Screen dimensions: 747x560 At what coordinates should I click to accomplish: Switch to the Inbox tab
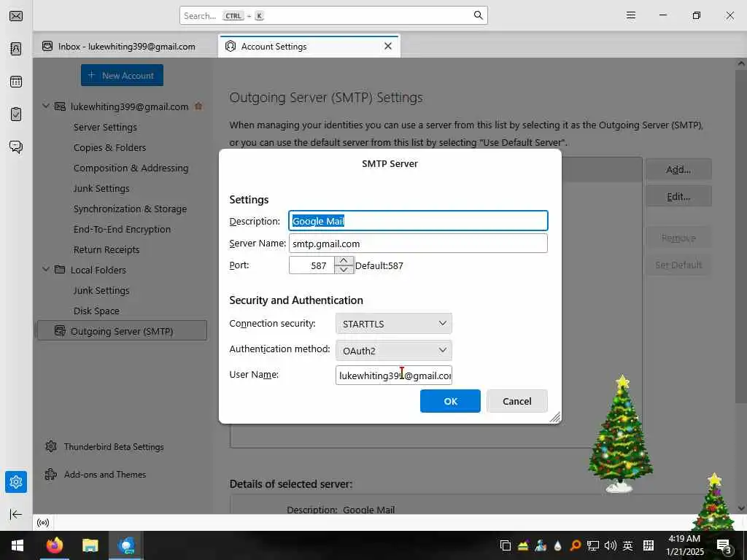pyautogui.click(x=125, y=46)
